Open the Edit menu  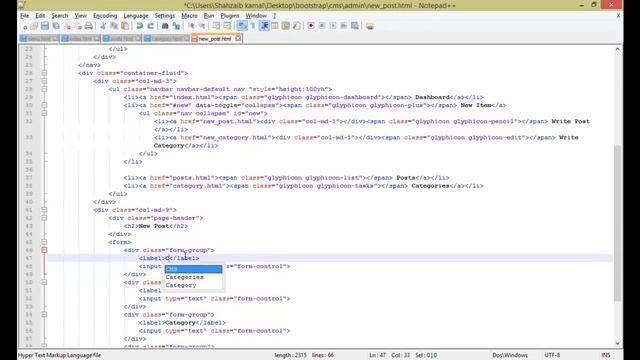tap(40, 16)
